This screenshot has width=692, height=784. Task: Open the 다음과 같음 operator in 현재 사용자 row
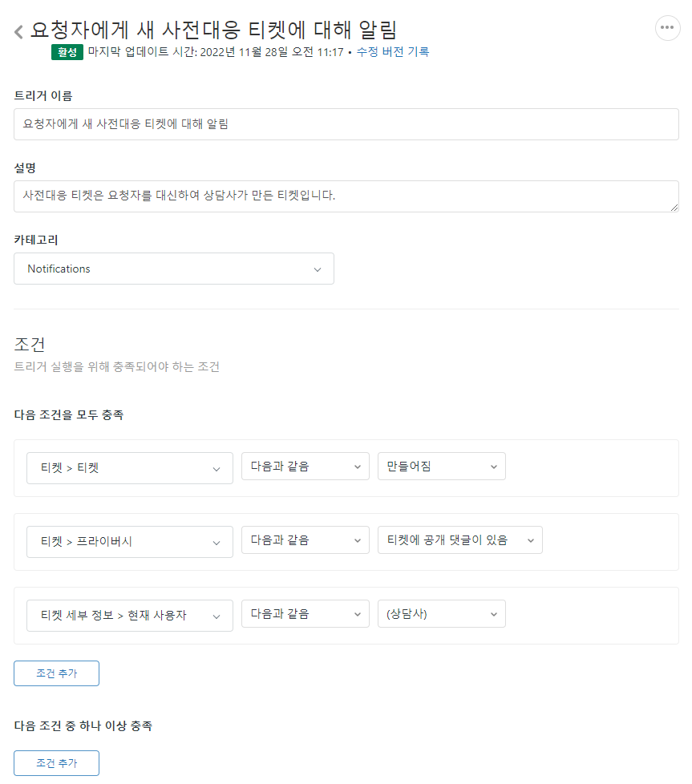305,614
